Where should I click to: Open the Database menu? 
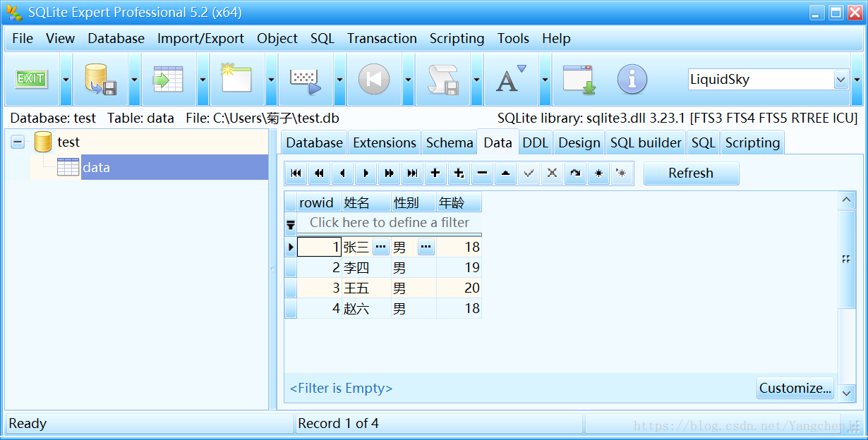point(116,38)
